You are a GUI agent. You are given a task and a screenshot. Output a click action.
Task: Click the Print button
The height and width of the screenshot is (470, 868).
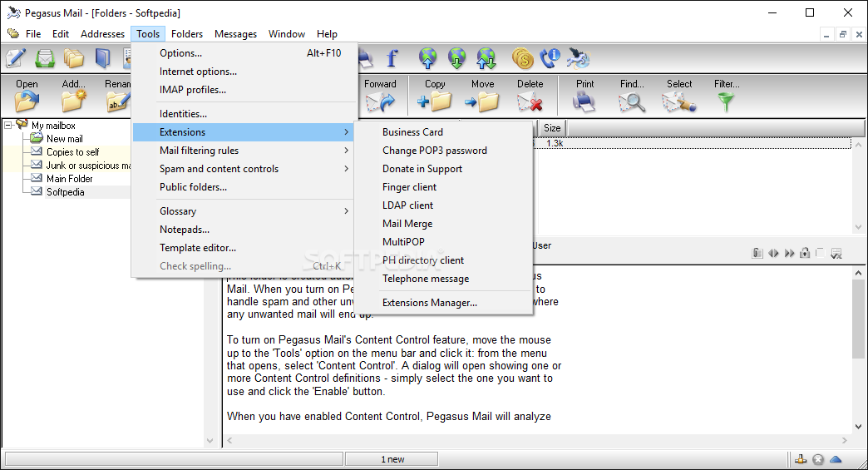coord(584,95)
